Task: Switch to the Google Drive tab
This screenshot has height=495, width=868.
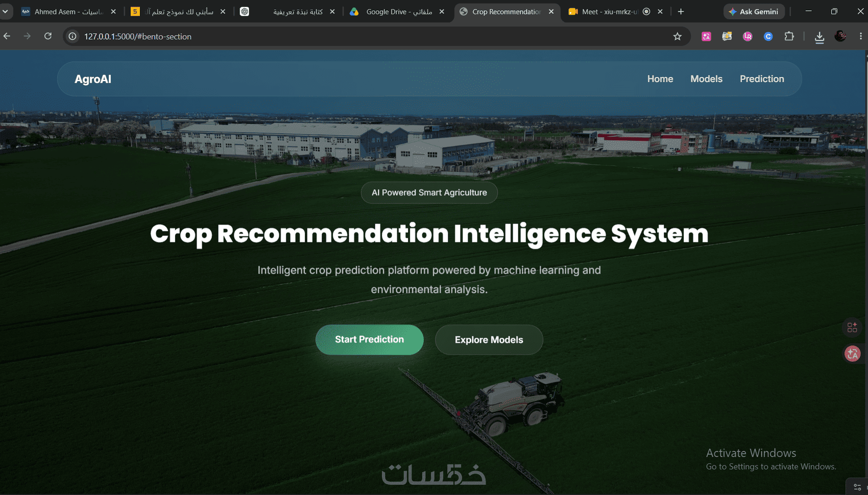Action: (398, 11)
